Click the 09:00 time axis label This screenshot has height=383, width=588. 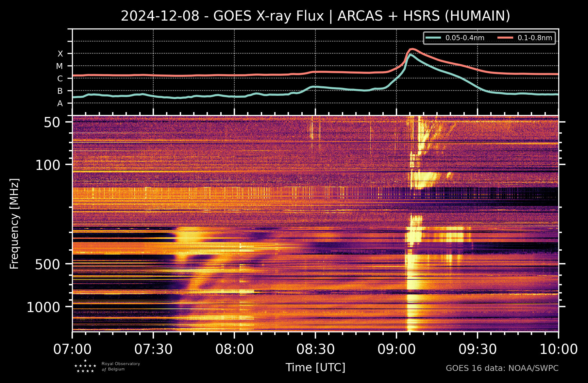396,349
